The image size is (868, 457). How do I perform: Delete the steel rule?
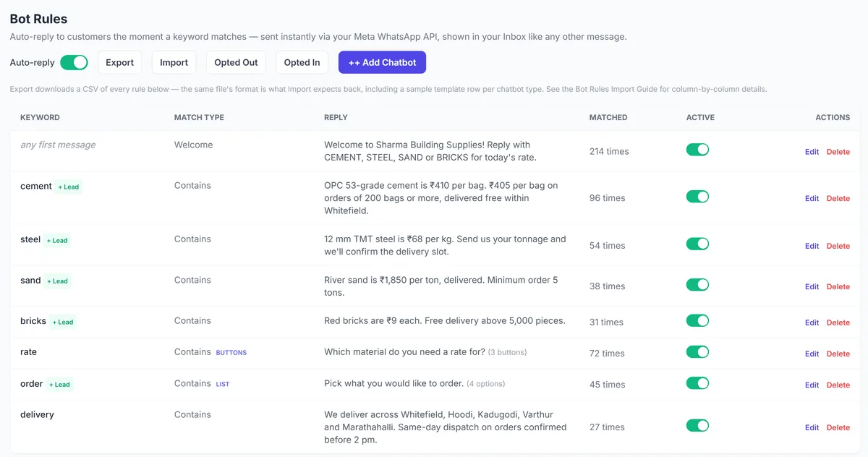point(838,246)
